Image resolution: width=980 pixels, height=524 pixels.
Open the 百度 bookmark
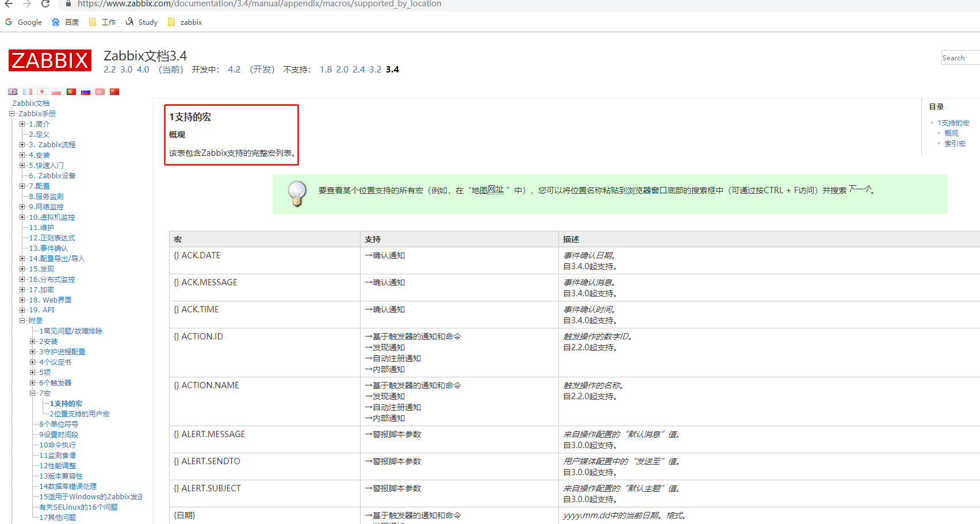[x=65, y=22]
